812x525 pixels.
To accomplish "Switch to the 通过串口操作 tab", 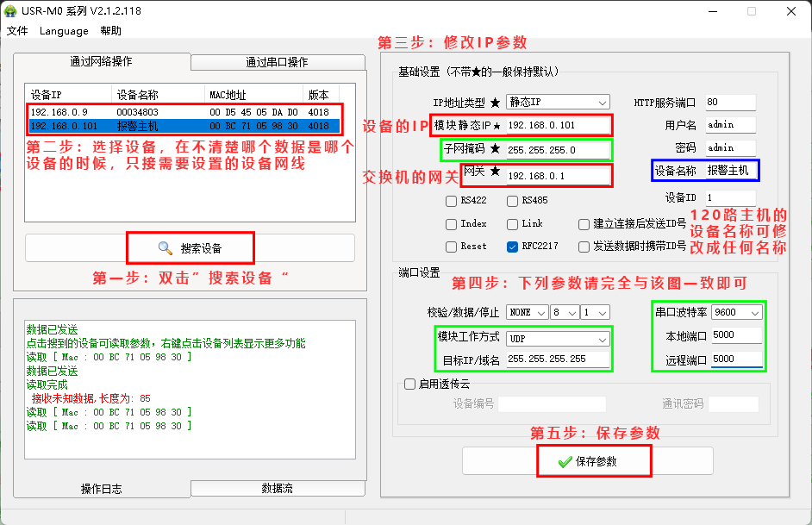I will click(x=276, y=62).
